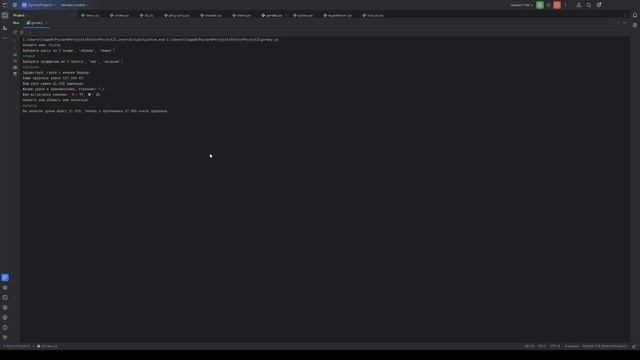This screenshot has height=360, width=640.
Task: Open the Python interpreter selector in status bar
Action: pos(604,346)
